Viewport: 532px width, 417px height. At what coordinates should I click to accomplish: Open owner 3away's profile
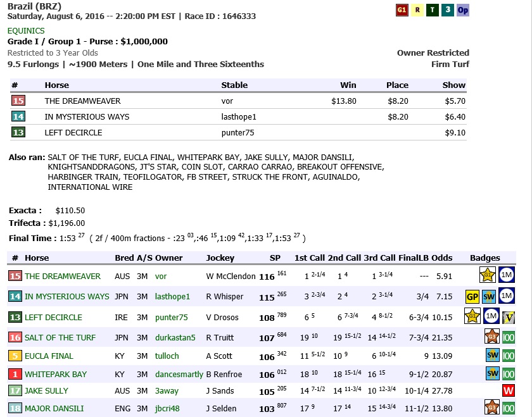(x=167, y=391)
